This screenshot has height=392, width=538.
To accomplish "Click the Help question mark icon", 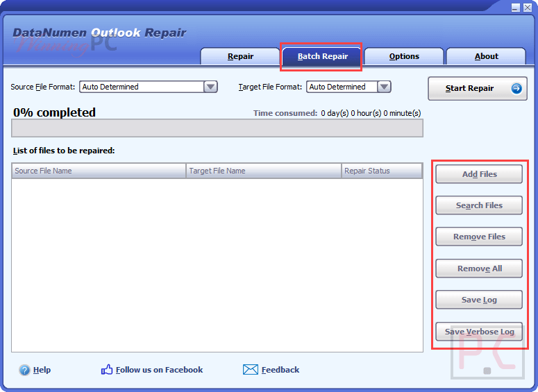I will point(24,370).
